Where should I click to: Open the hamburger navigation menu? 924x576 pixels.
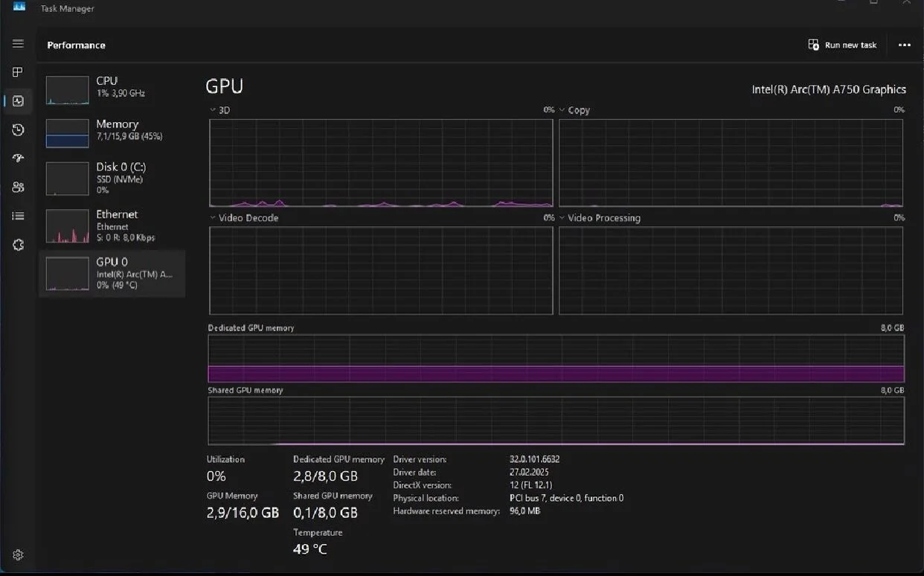point(18,44)
